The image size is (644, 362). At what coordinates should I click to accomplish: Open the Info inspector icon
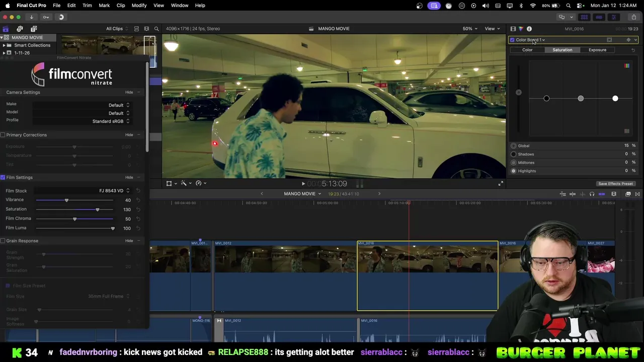point(529,29)
